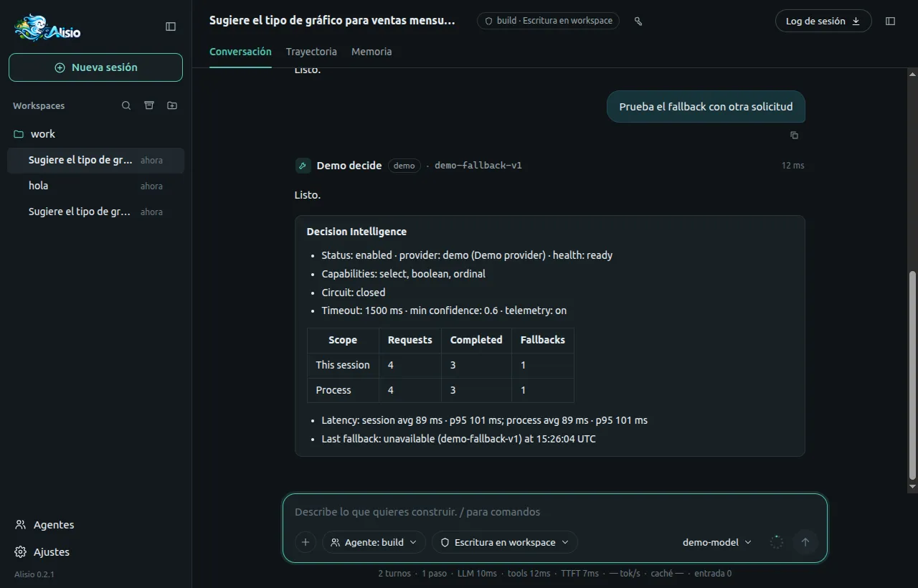
Task: Click the Capabilities line
Action: point(403,274)
